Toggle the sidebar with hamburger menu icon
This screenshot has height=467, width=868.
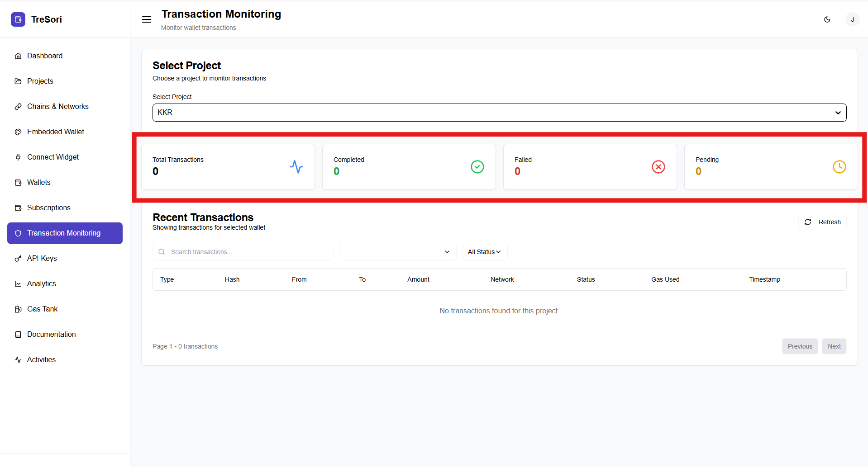(147, 19)
